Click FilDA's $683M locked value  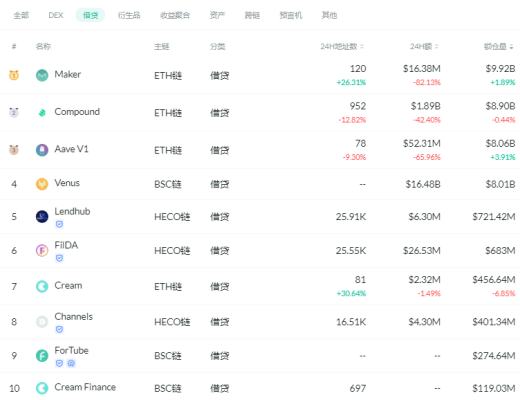500,250
